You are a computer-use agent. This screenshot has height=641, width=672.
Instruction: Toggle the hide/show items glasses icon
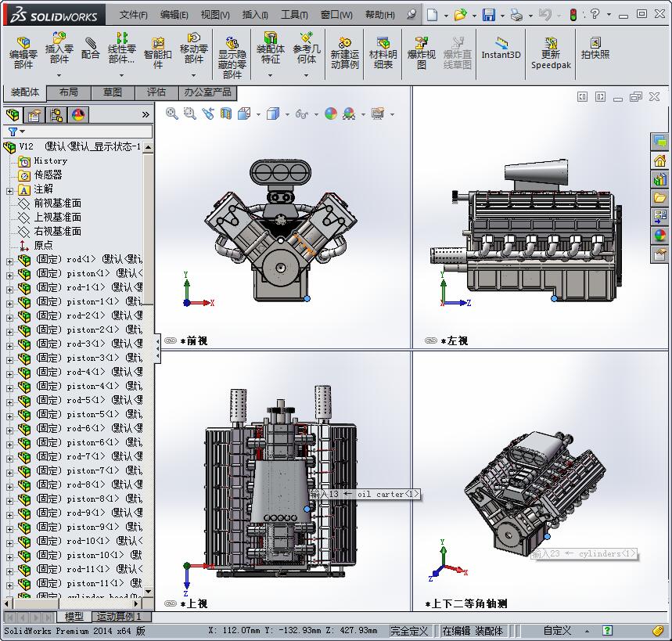coord(301,114)
